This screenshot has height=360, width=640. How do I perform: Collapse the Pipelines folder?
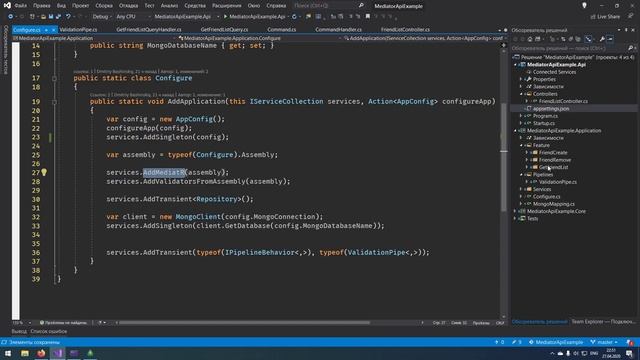(x=521, y=175)
